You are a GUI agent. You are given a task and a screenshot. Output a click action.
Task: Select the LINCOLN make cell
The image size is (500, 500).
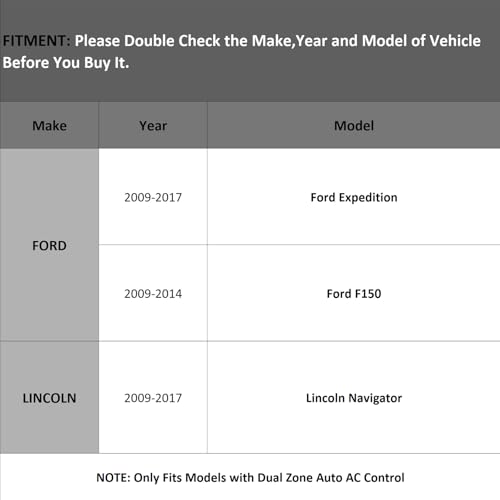point(49,398)
